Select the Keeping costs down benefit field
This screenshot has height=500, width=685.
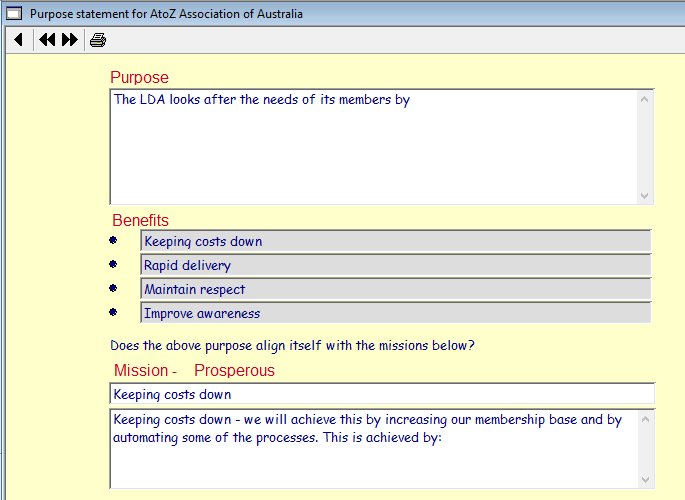click(x=395, y=242)
